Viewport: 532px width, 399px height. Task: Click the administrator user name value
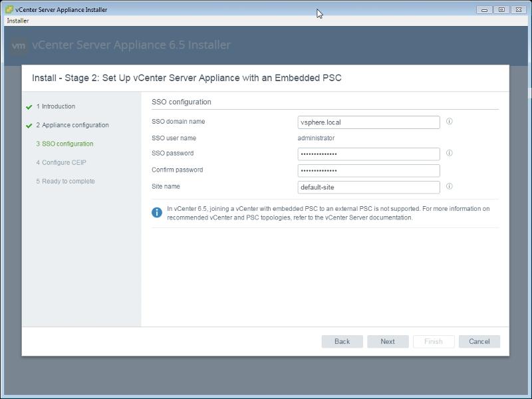[316, 138]
